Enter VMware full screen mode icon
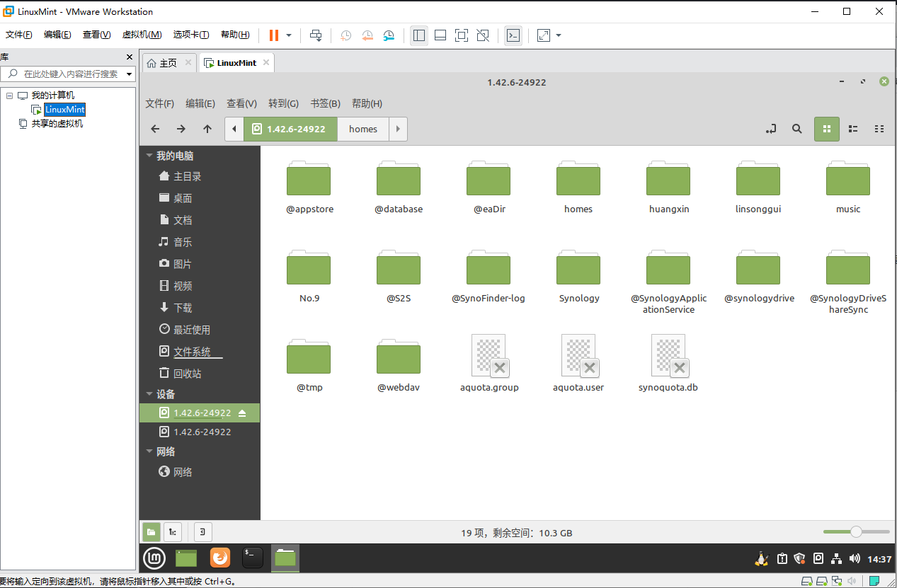Image resolution: width=897 pixels, height=588 pixels. (461, 35)
